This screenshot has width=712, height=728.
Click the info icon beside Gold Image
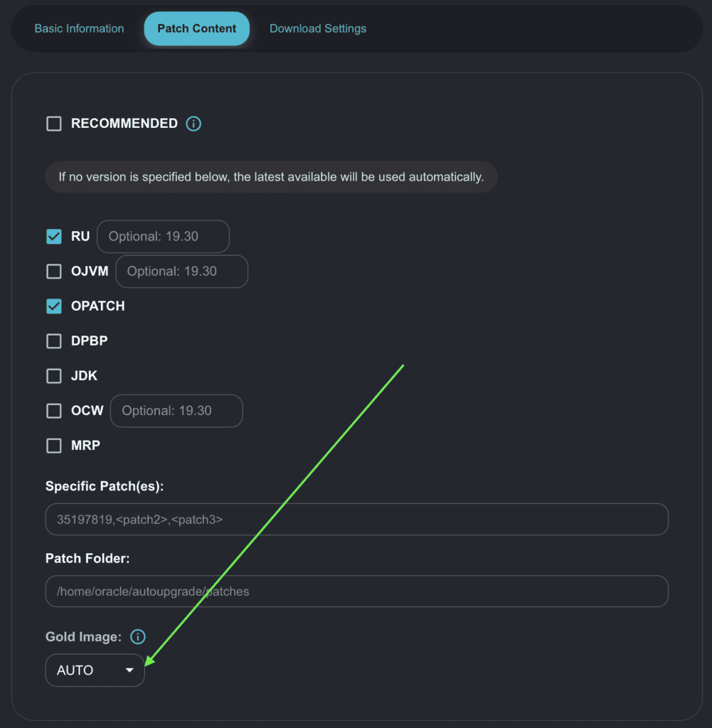pos(138,637)
